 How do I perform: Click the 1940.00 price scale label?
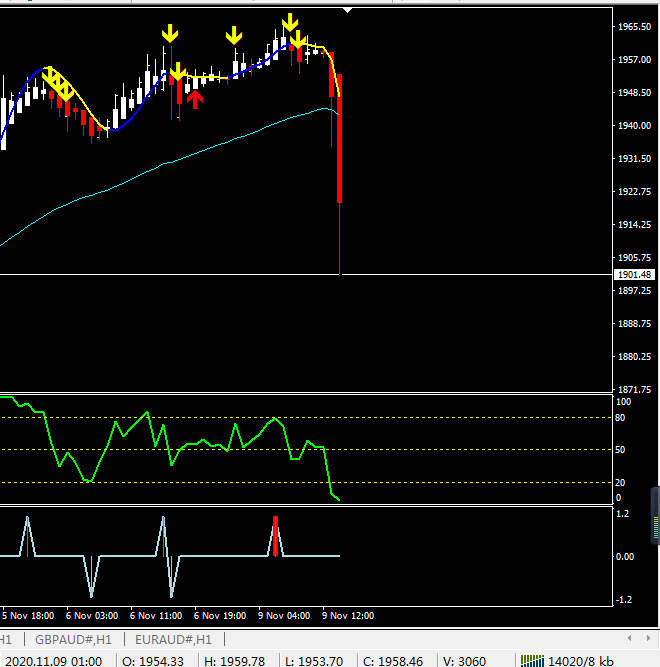(x=634, y=126)
